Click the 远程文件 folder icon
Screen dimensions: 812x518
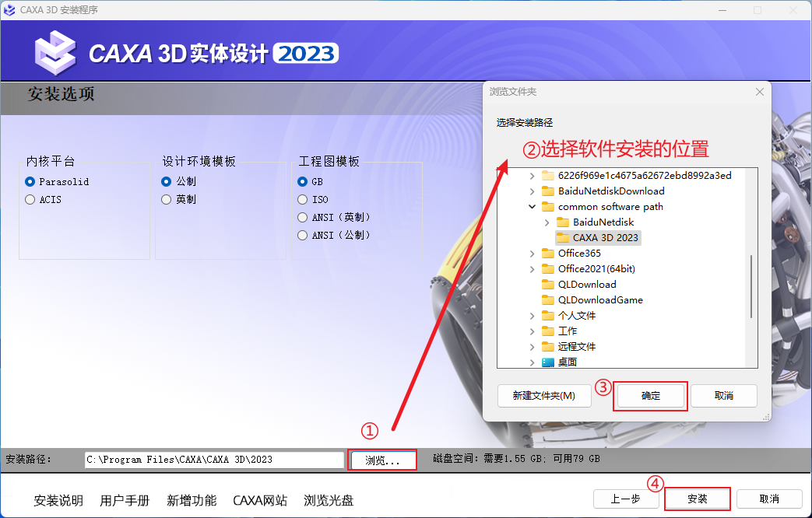[x=548, y=346]
